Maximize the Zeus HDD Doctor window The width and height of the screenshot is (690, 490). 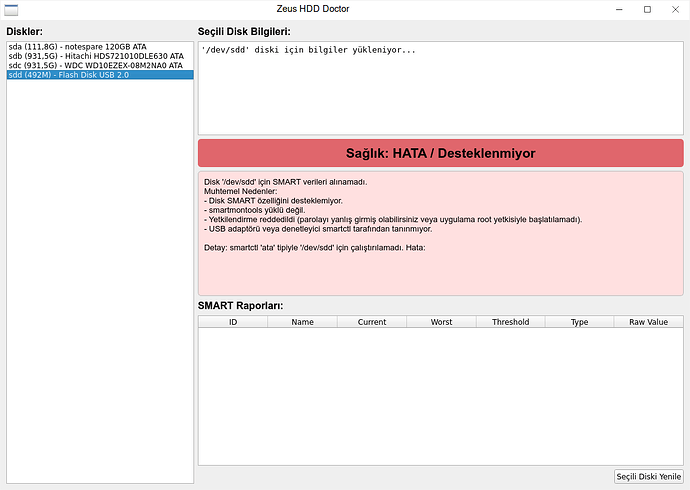[x=647, y=9]
